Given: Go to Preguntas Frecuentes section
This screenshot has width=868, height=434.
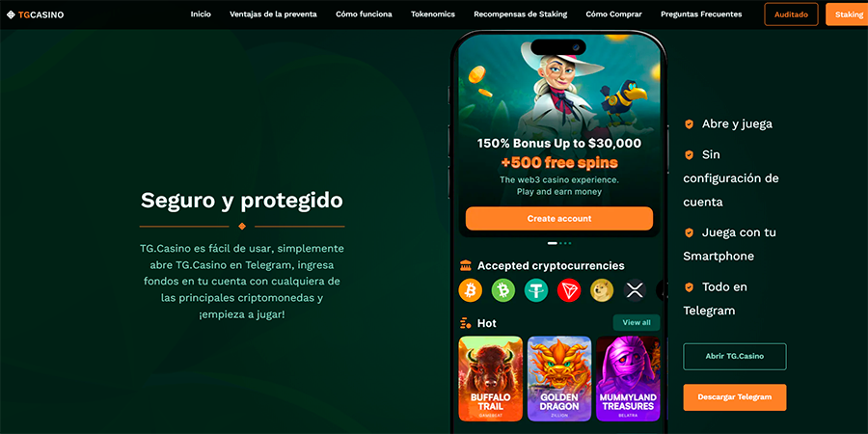Looking at the screenshot, I should pyautogui.click(x=701, y=14).
